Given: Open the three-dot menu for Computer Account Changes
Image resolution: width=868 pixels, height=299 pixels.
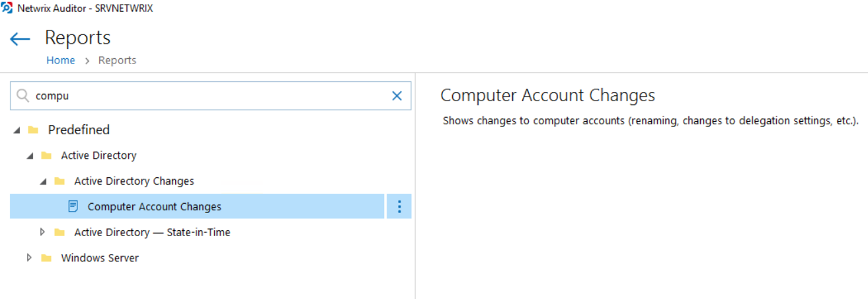Looking at the screenshot, I should click(399, 206).
